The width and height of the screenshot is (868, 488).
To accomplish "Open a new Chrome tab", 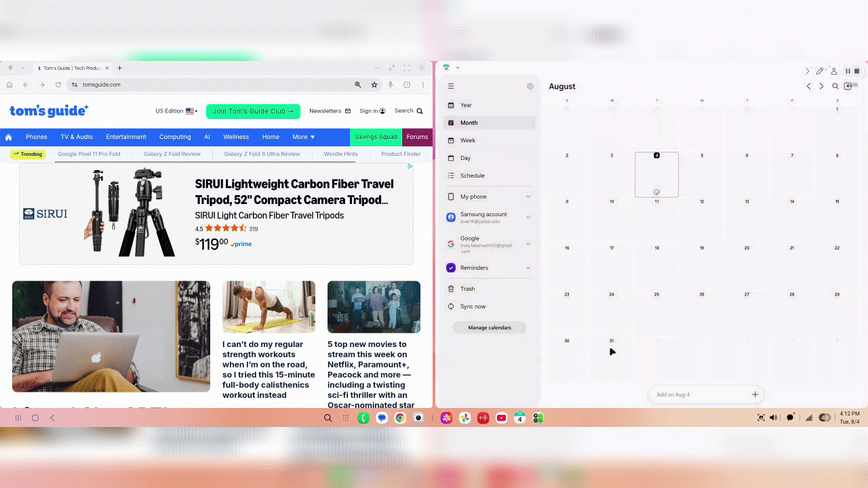I will (120, 68).
